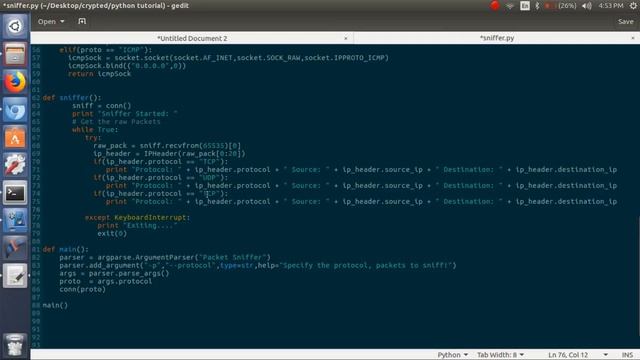The width and height of the screenshot is (640, 360).
Task: Switch to the sniffer.py tab
Action: 497,38
